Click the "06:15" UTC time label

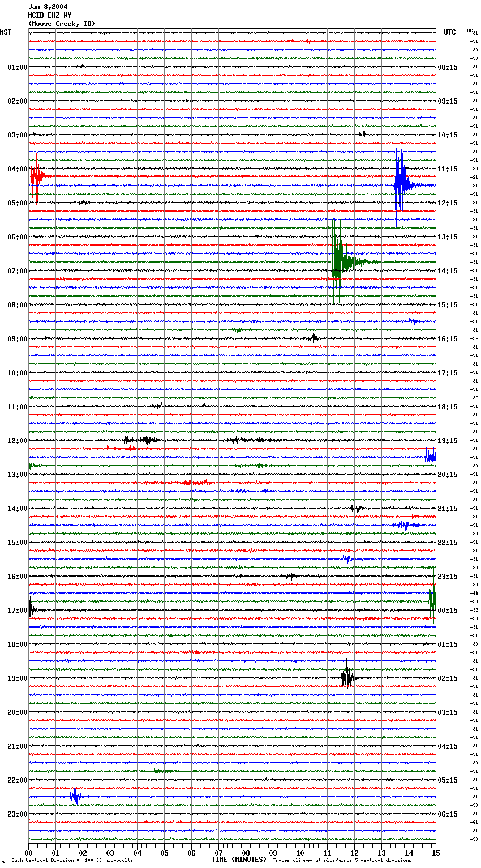pyautogui.click(x=448, y=814)
